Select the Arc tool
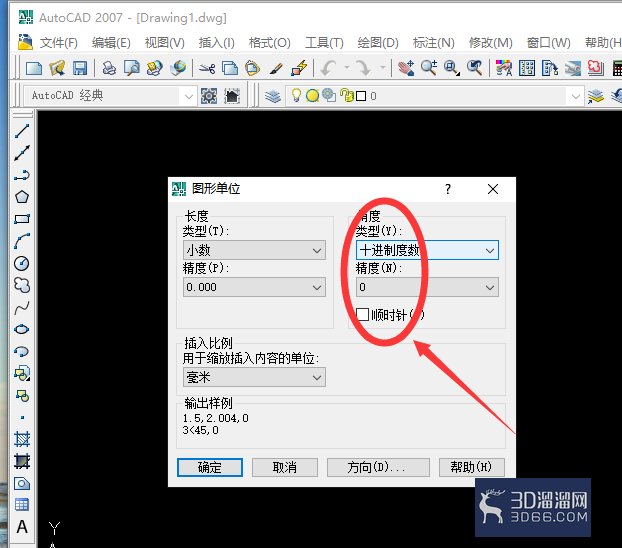This screenshot has height=548, width=622. point(22,241)
